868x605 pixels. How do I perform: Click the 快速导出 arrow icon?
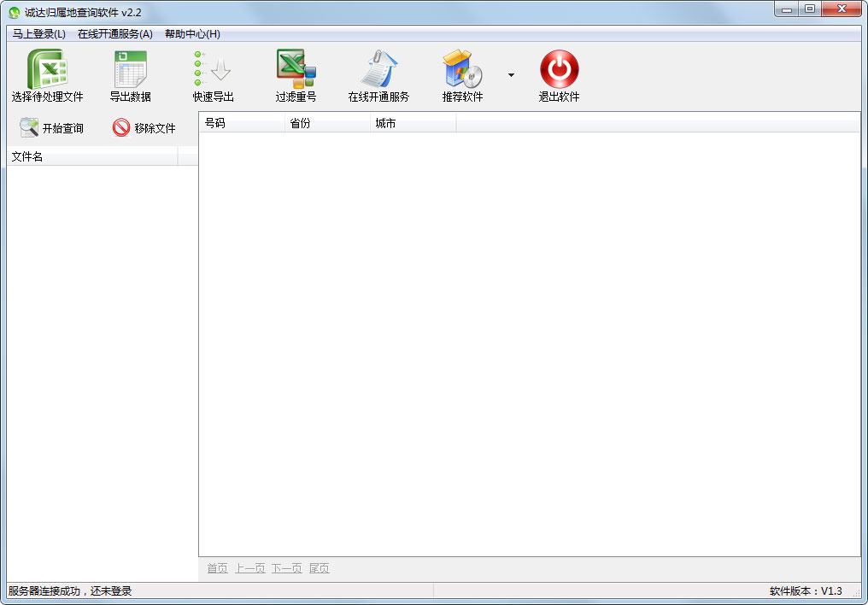[213, 69]
